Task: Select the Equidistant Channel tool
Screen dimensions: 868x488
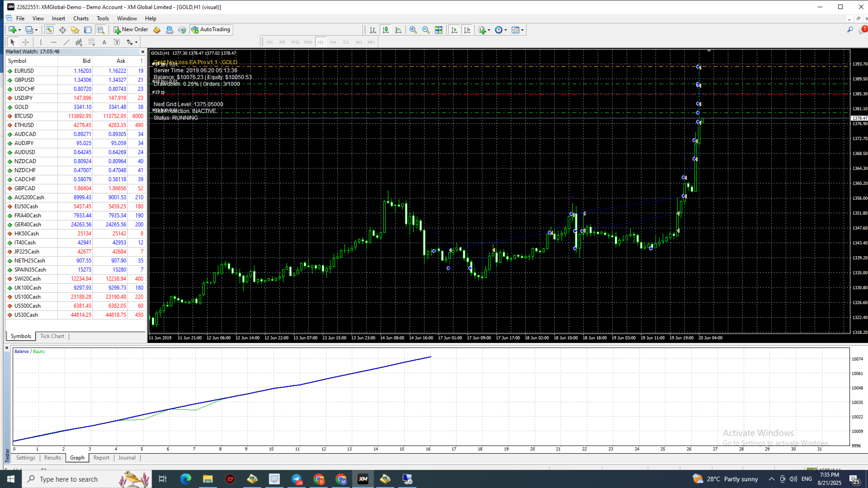Action: click(79, 42)
